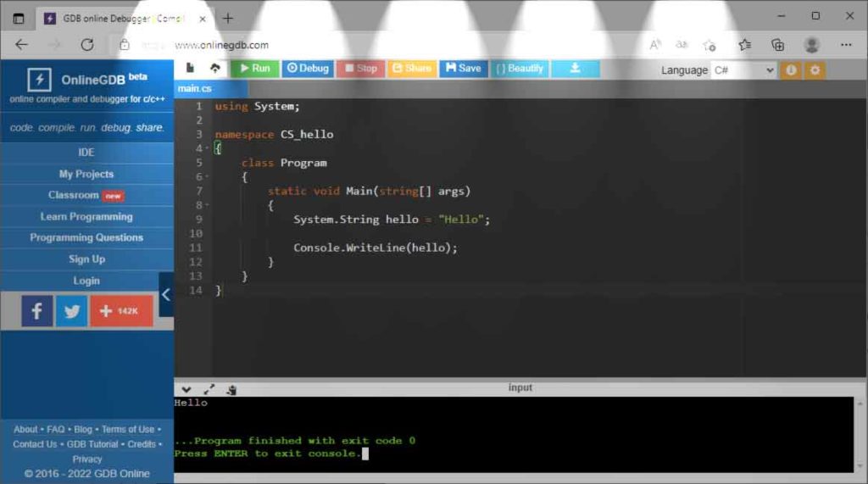The width and height of the screenshot is (868, 484).
Task: Click the New File icon in toolbar
Action: (x=190, y=69)
